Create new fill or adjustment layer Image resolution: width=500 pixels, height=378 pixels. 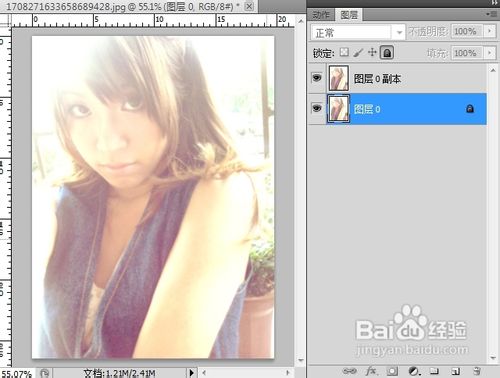(414, 371)
